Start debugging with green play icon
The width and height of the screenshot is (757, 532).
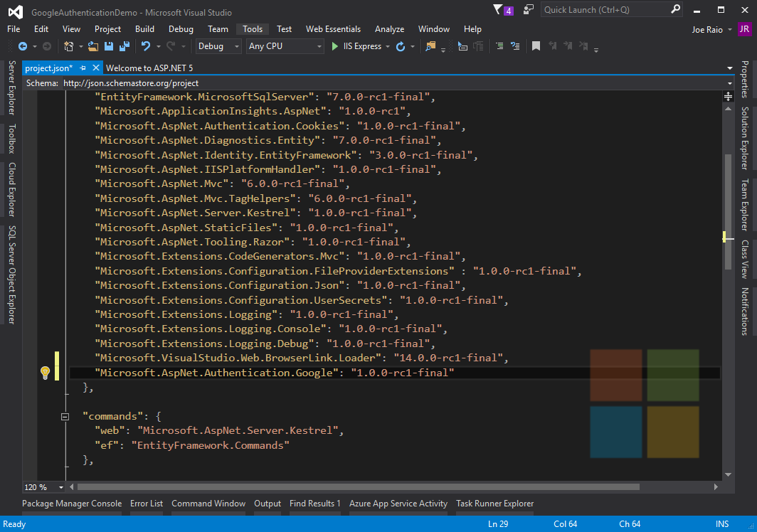[x=334, y=46]
